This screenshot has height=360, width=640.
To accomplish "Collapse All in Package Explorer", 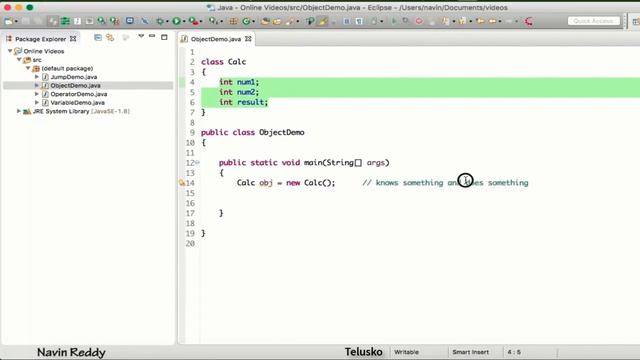I will click(98, 38).
